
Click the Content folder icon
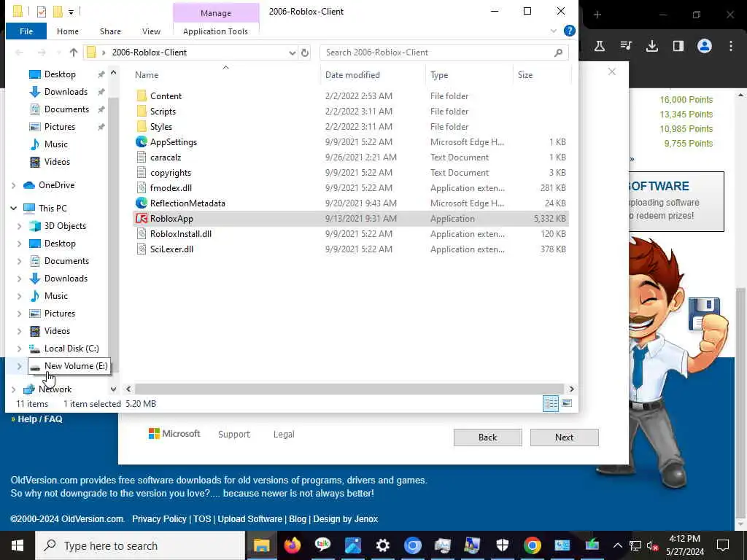pyautogui.click(x=142, y=96)
